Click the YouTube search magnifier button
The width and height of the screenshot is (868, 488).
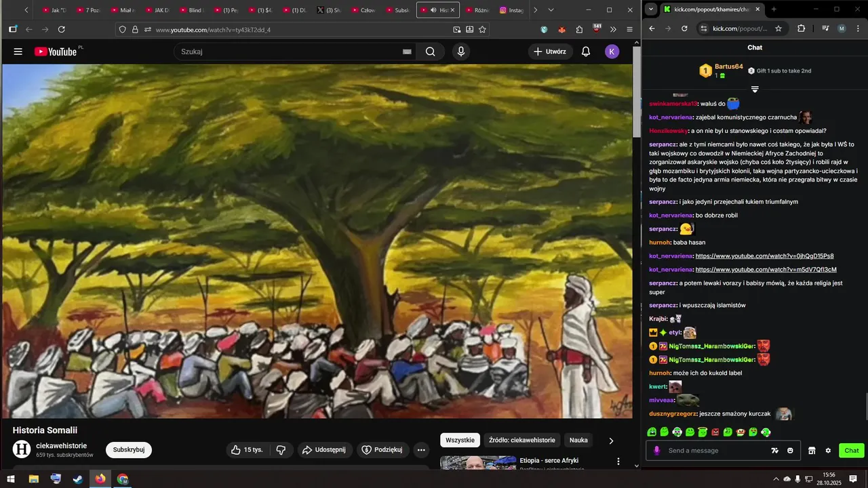point(431,52)
